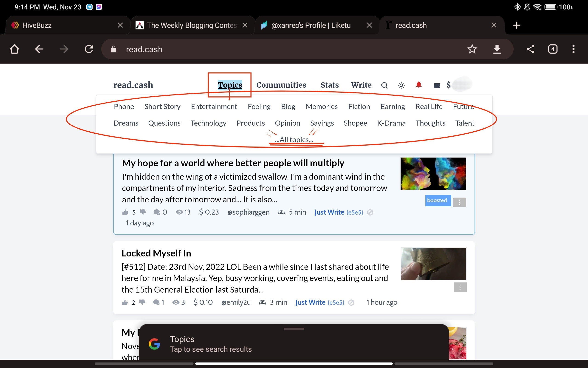Visit @sophiarggen's profile
This screenshot has height=368, width=588.
pos(248,212)
